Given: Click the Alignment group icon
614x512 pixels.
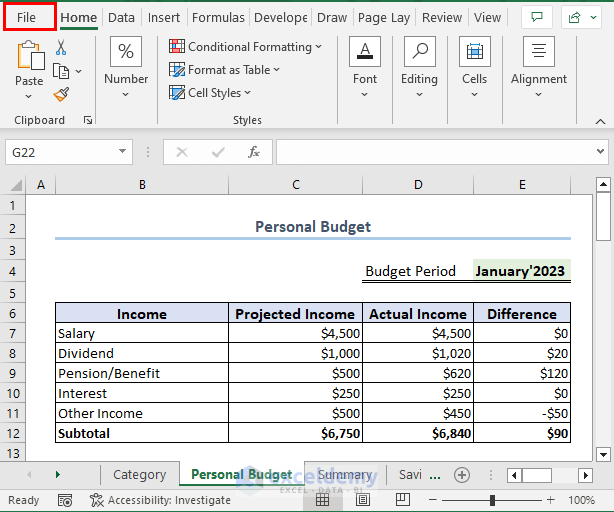Looking at the screenshot, I should pyautogui.click(x=539, y=51).
